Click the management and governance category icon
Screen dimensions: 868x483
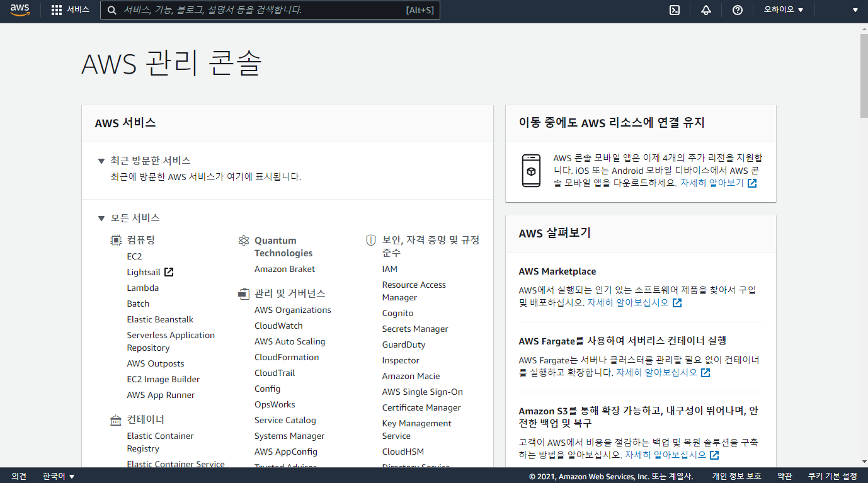click(x=244, y=293)
